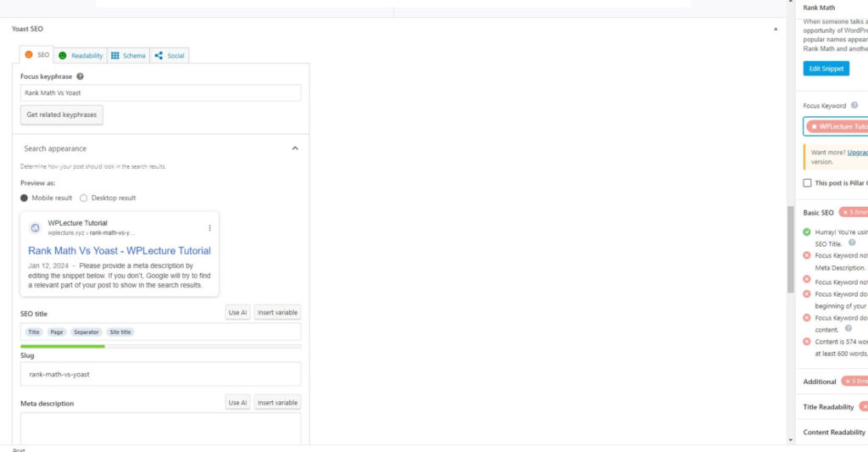Click the Schema grid icon
Viewport: 868px width, 452px height.
click(115, 55)
